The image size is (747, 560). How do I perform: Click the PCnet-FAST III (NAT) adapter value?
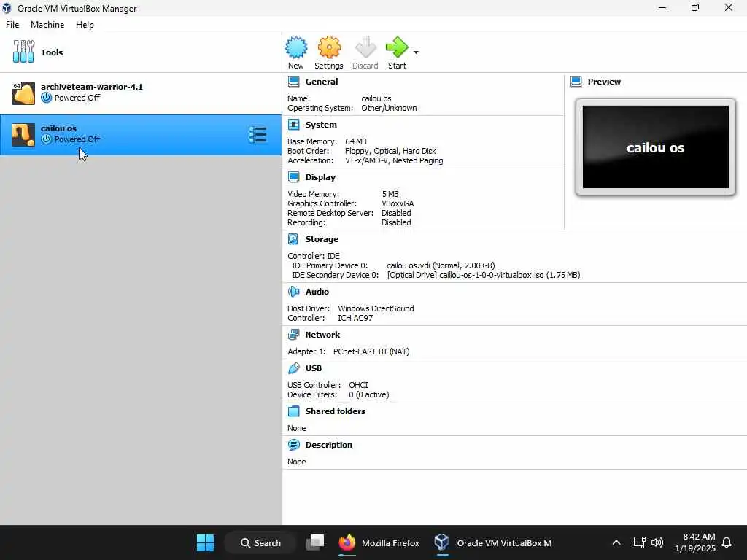(x=371, y=351)
